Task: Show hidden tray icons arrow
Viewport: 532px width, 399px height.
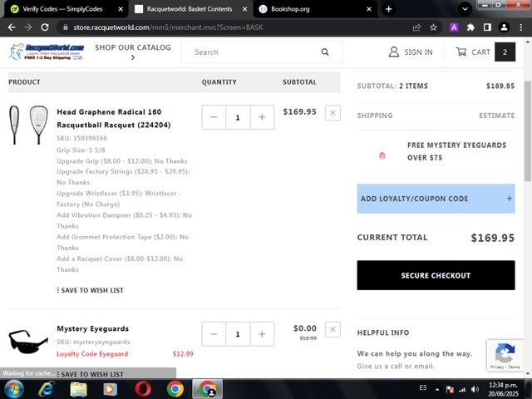Action: [x=437, y=390]
